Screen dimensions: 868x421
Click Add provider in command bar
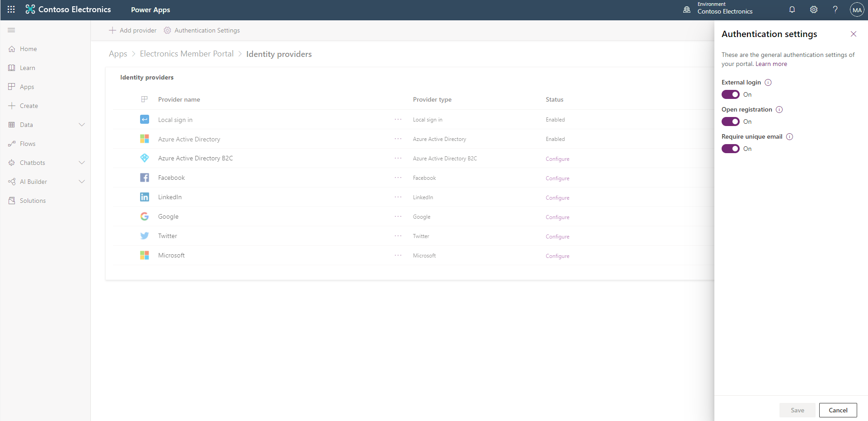pyautogui.click(x=133, y=30)
